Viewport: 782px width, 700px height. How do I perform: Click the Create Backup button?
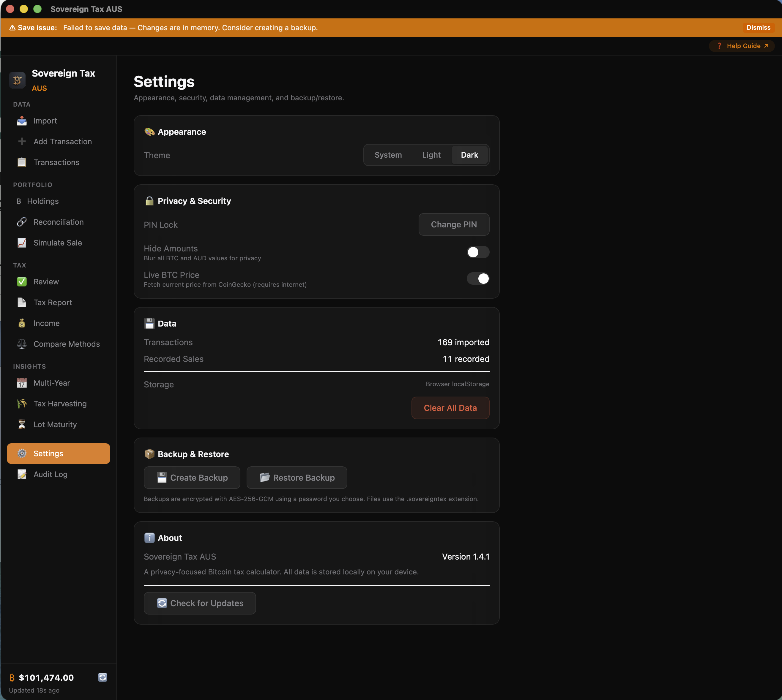click(192, 478)
